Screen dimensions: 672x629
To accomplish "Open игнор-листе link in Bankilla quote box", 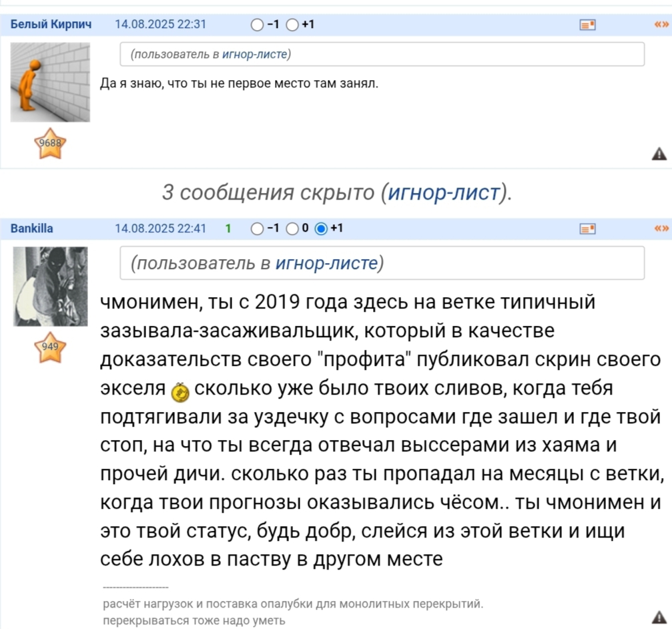I will coord(326,263).
